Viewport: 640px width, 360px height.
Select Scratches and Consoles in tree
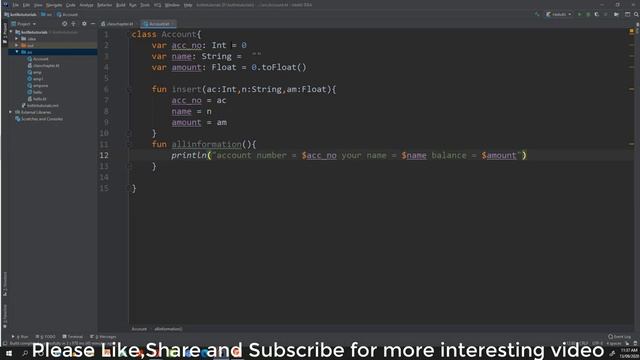(39, 119)
